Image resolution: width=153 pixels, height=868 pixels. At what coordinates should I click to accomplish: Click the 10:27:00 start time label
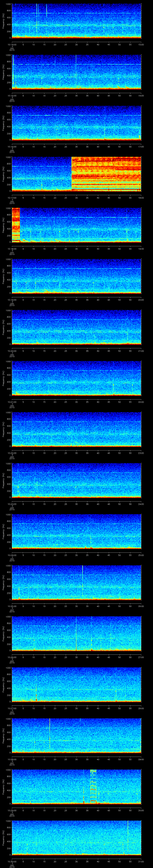12,708
